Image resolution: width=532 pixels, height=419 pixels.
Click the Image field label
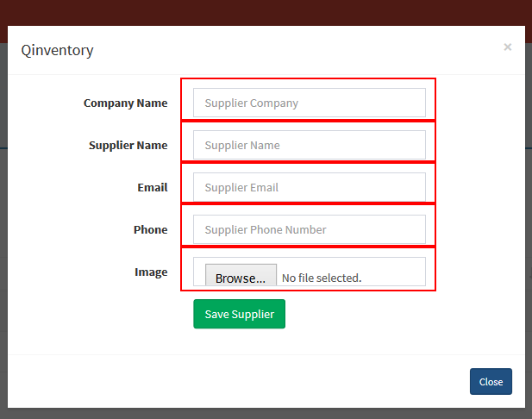[151, 272]
